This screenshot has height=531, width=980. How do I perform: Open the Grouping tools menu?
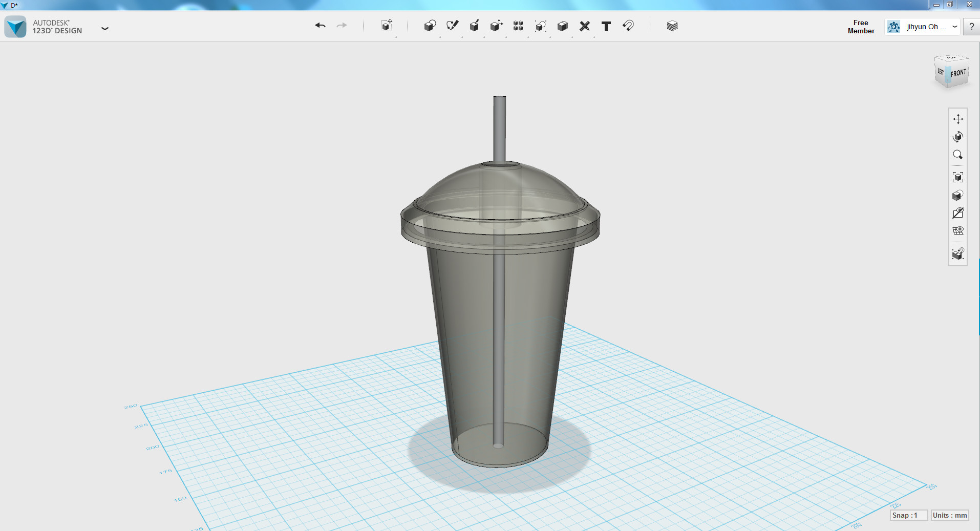pyautogui.click(x=540, y=26)
